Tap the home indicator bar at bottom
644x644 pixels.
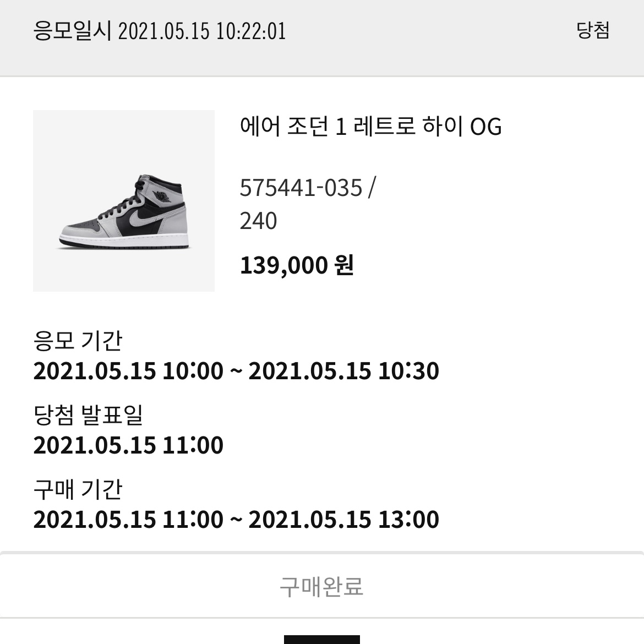[322, 640]
